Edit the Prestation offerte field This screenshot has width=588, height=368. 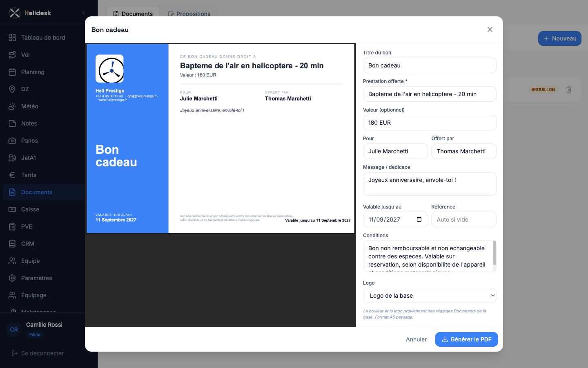430,94
